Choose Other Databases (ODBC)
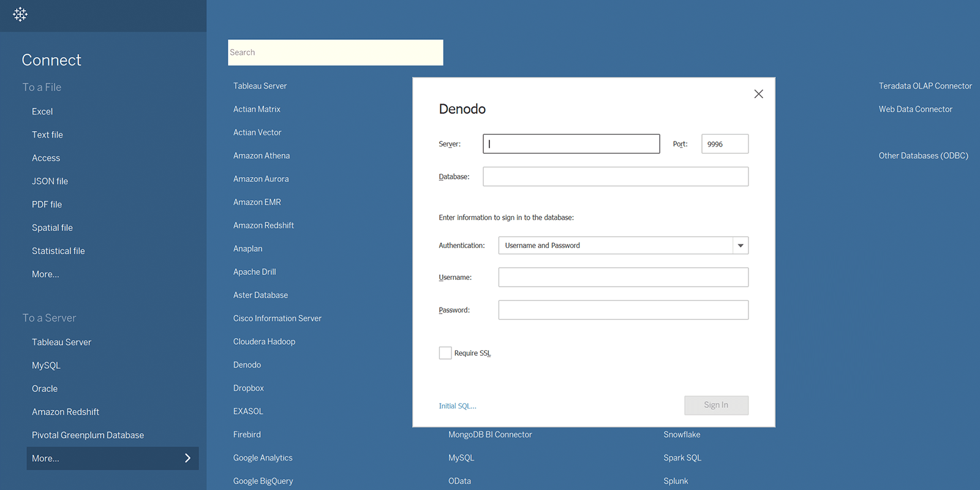 pos(923,156)
